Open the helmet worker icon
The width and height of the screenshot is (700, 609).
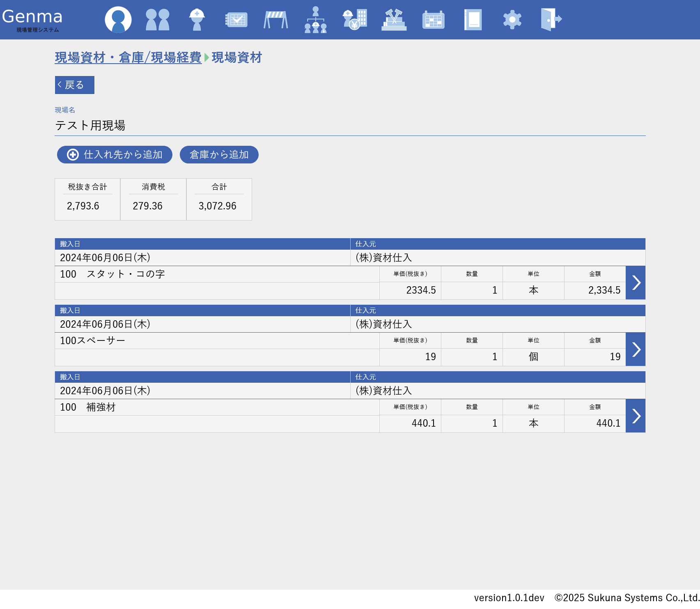(x=197, y=19)
